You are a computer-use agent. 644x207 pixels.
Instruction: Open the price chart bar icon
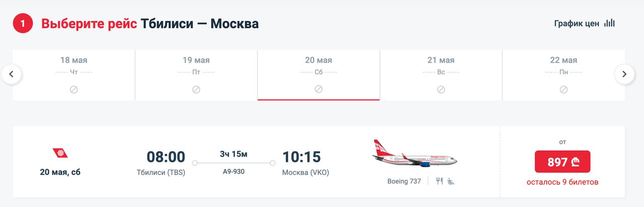[x=610, y=24]
